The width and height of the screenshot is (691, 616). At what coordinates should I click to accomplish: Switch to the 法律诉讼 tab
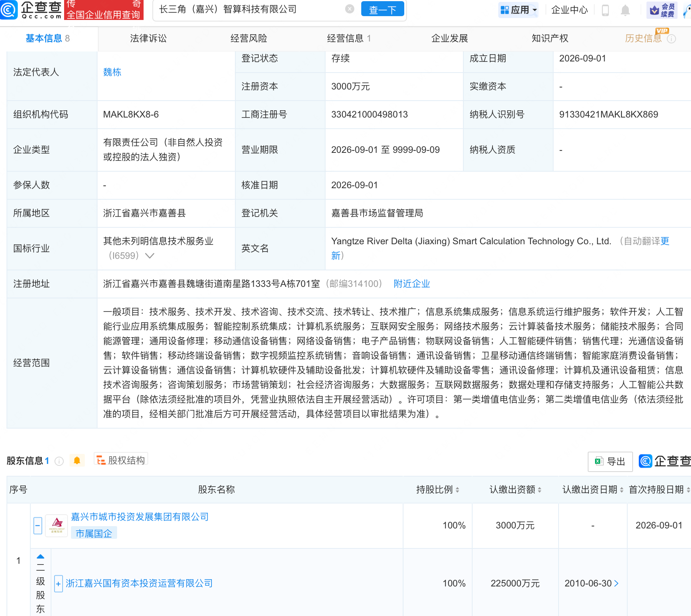tap(148, 38)
